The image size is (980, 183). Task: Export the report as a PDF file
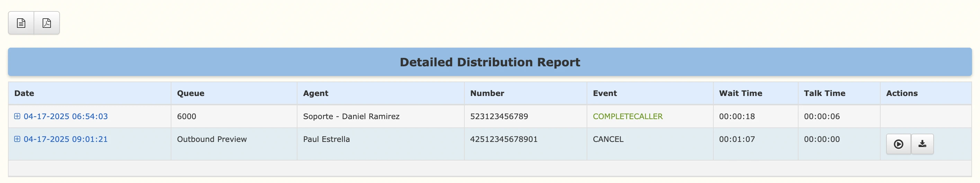[x=47, y=23]
